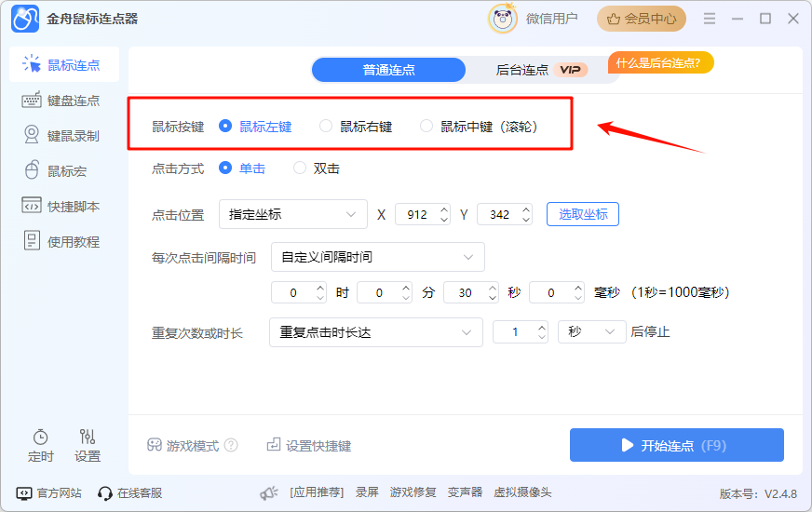Decrease minutes (分) stepper value

coord(407,297)
